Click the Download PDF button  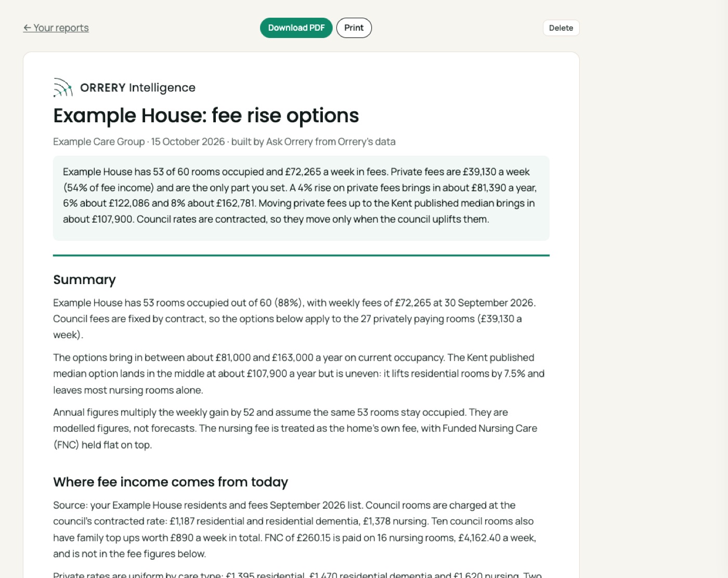click(296, 28)
